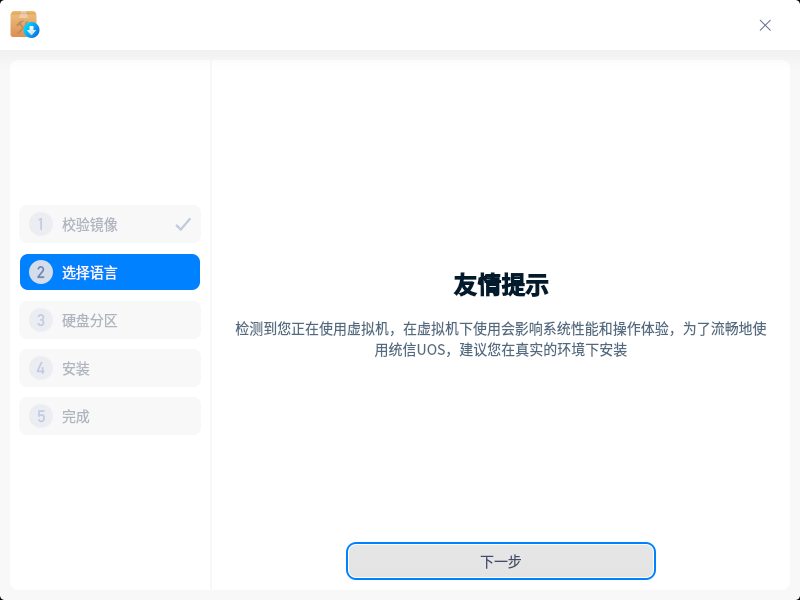Click the 友情提示 heading
The width and height of the screenshot is (800, 600).
(501, 285)
